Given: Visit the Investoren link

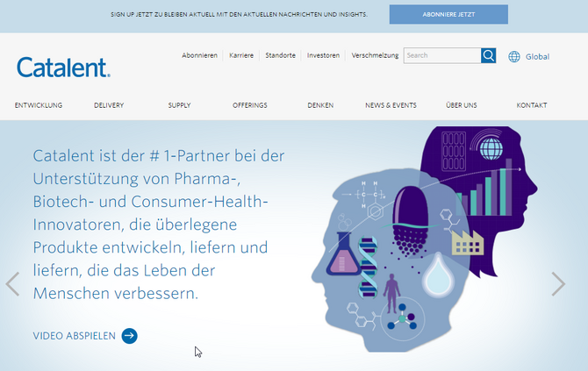Looking at the screenshot, I should coord(323,55).
